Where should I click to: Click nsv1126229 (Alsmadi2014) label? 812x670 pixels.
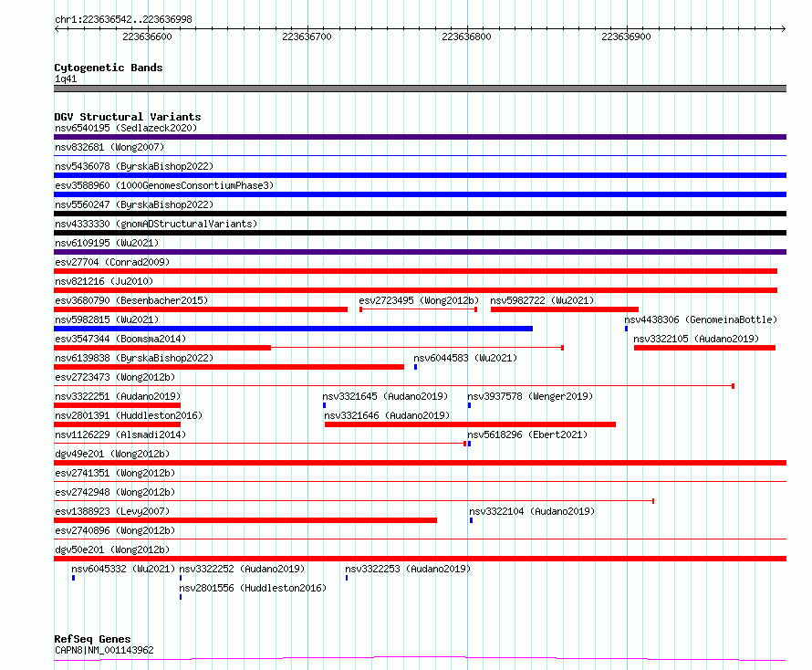pyautogui.click(x=120, y=434)
